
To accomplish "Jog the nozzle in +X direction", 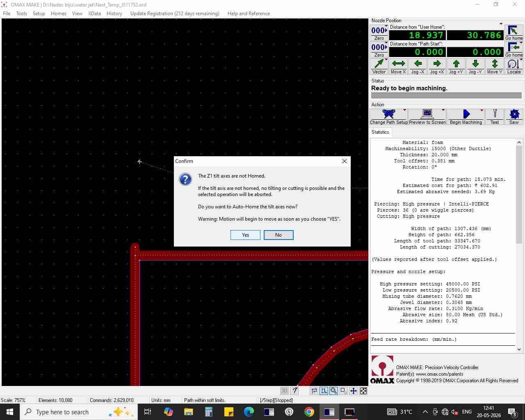I will [437, 66].
